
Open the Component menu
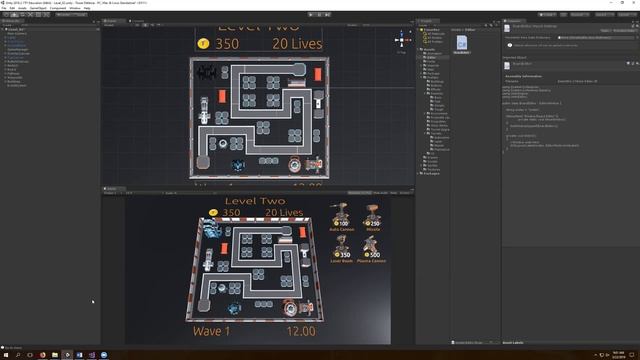click(58, 8)
